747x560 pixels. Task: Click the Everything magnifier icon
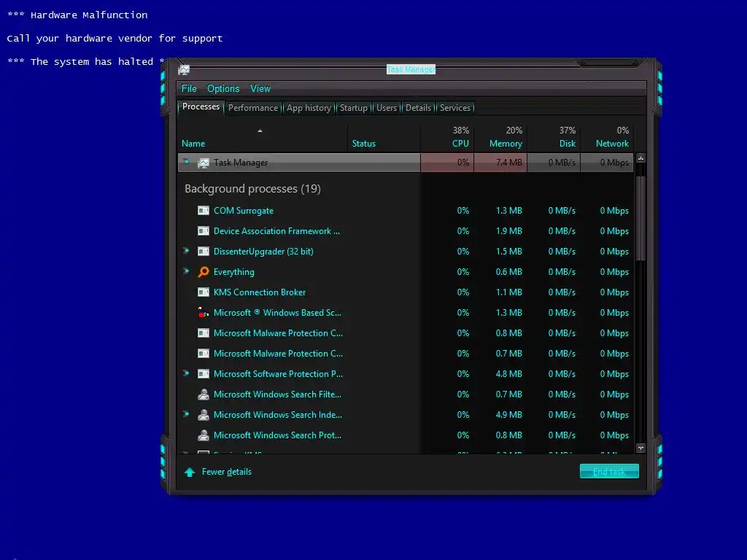tap(204, 272)
